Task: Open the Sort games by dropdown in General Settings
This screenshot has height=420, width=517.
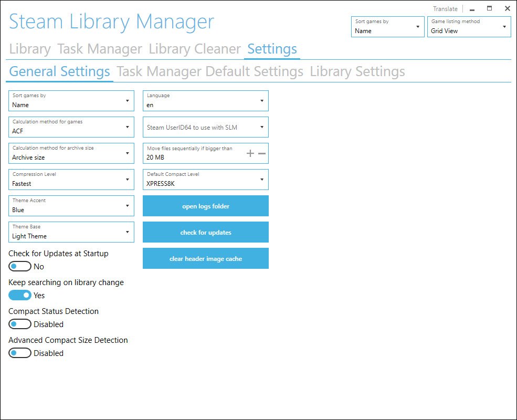Action: (71, 101)
